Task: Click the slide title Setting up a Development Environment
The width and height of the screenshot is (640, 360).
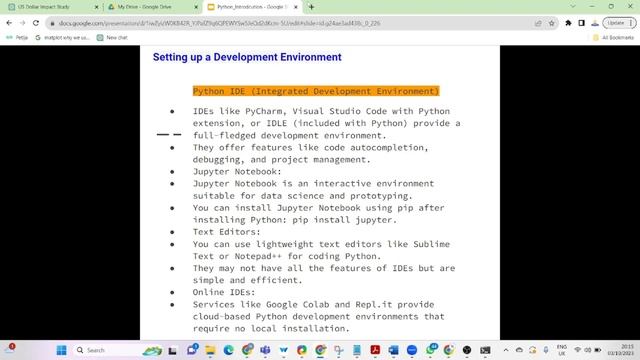Action: (x=247, y=57)
